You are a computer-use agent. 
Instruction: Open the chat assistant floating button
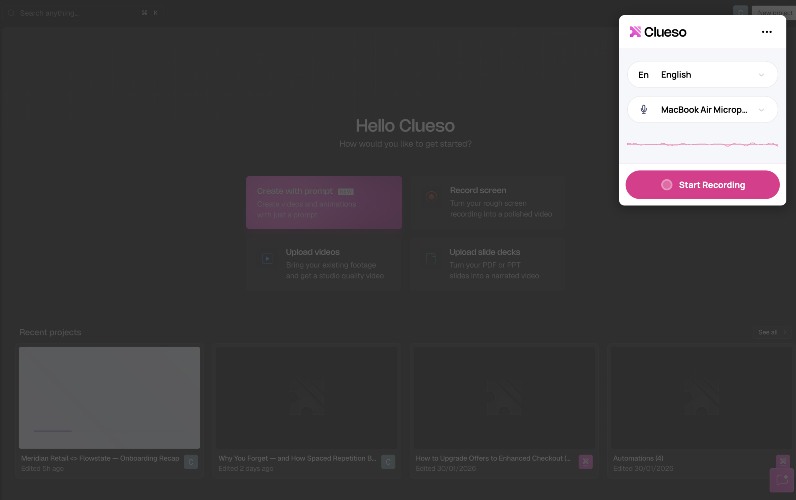point(782,480)
